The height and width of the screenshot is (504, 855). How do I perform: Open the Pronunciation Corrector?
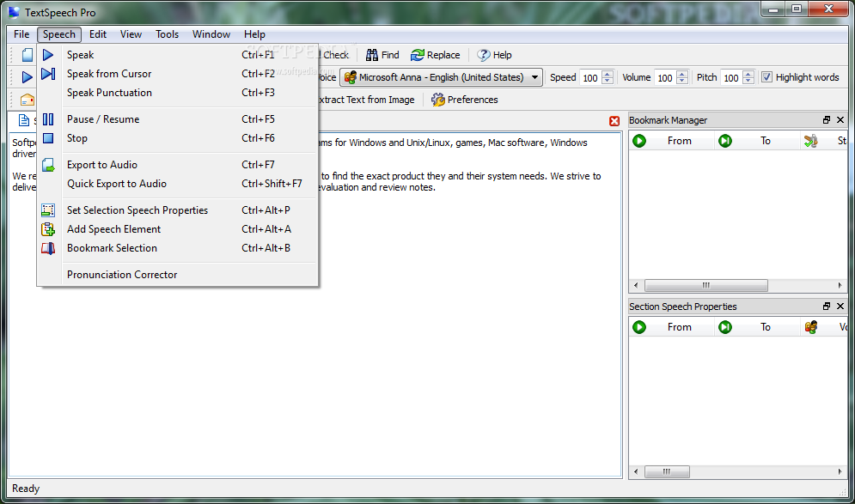click(178, 275)
